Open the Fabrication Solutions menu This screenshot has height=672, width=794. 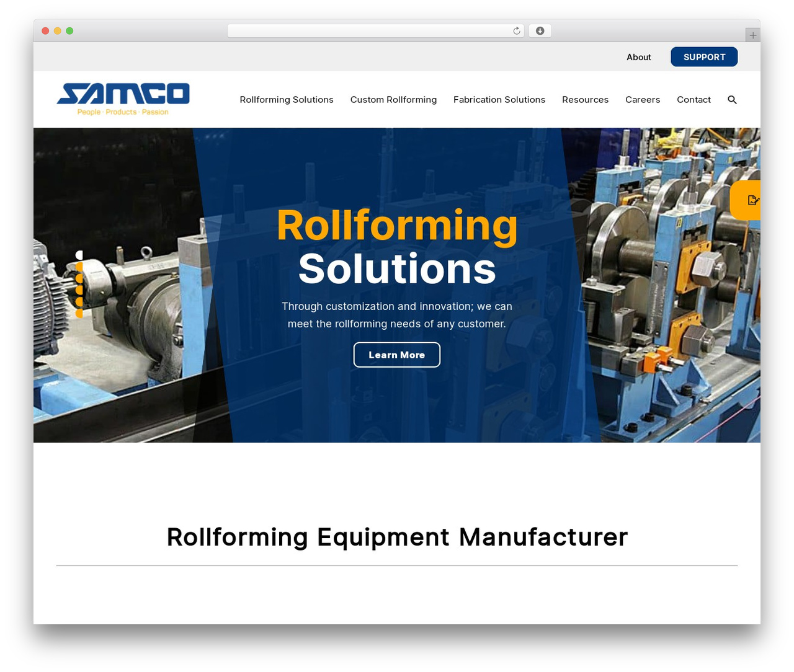click(499, 100)
